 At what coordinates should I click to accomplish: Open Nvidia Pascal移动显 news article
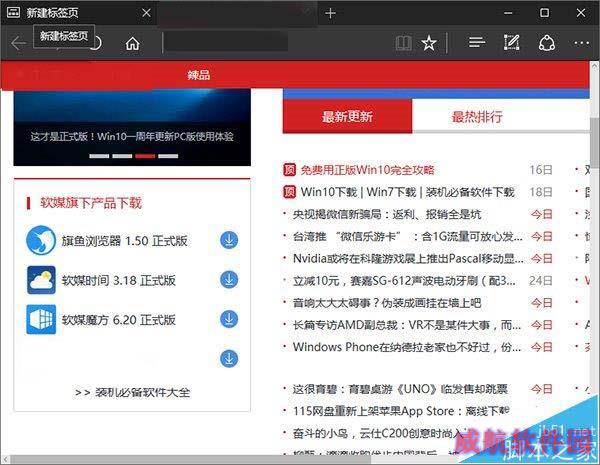(x=408, y=259)
